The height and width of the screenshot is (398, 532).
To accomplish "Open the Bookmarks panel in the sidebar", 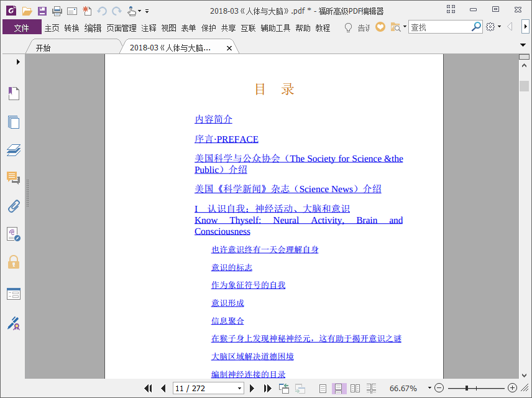I will [14, 93].
